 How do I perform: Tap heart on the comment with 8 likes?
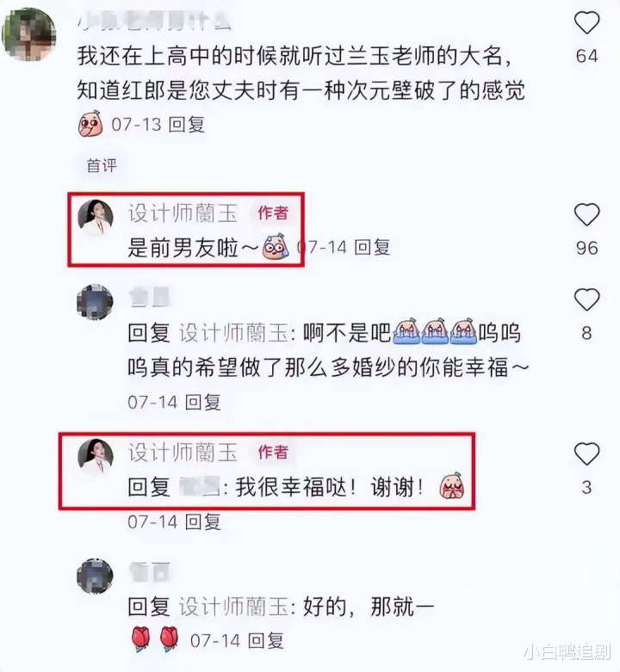click(586, 299)
